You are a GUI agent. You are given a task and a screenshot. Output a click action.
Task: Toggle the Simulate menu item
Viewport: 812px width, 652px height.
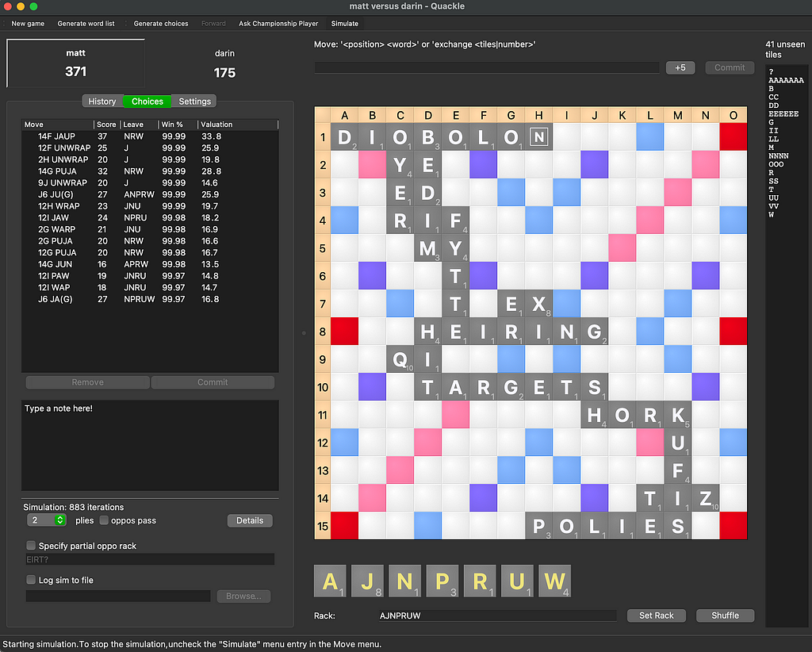click(345, 23)
